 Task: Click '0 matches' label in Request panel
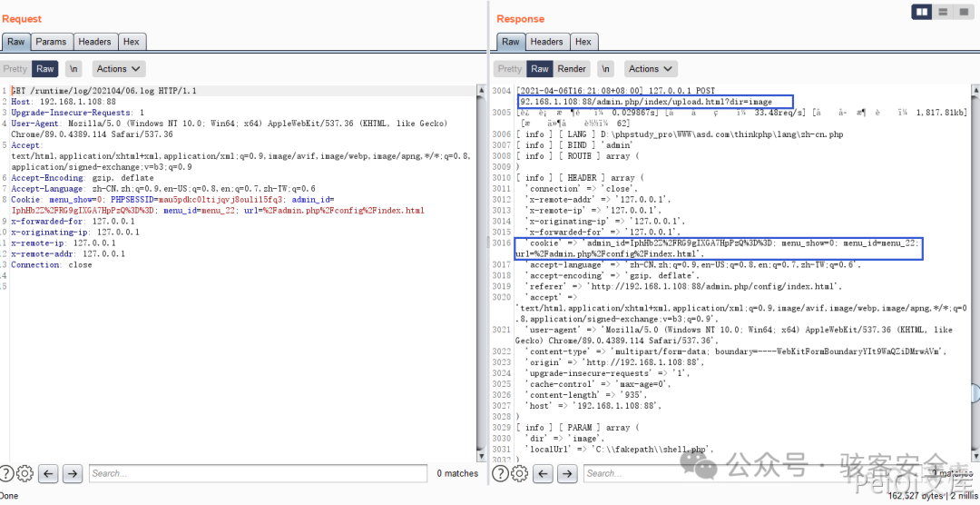(457, 474)
